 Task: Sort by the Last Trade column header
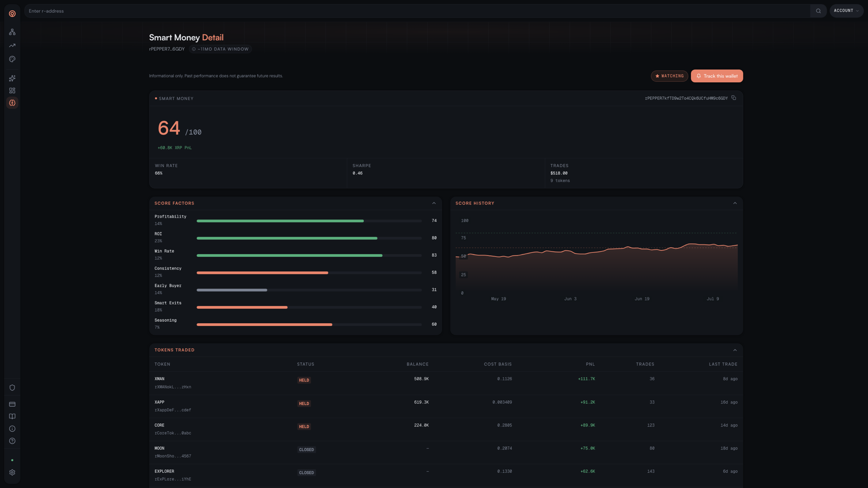pos(723,364)
